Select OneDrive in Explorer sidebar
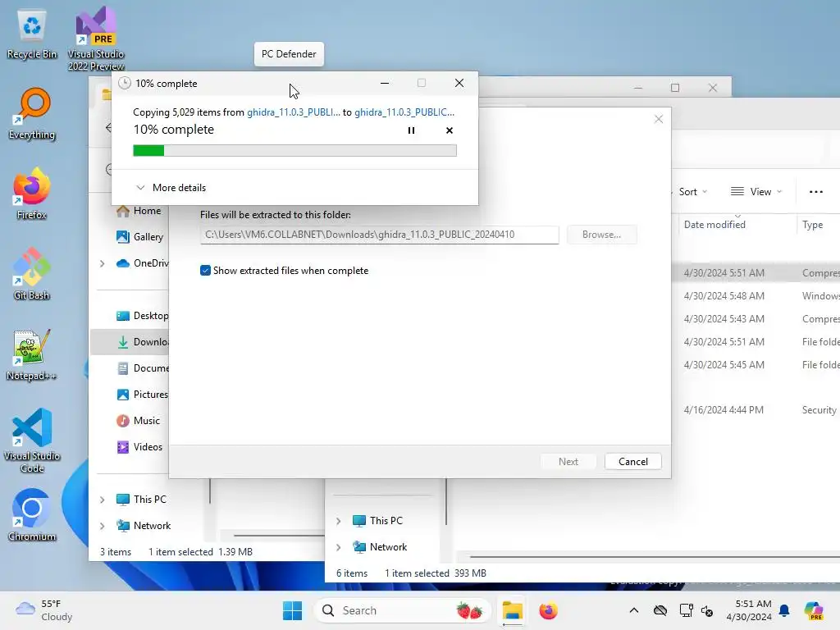This screenshot has height=630, width=840. (143, 263)
